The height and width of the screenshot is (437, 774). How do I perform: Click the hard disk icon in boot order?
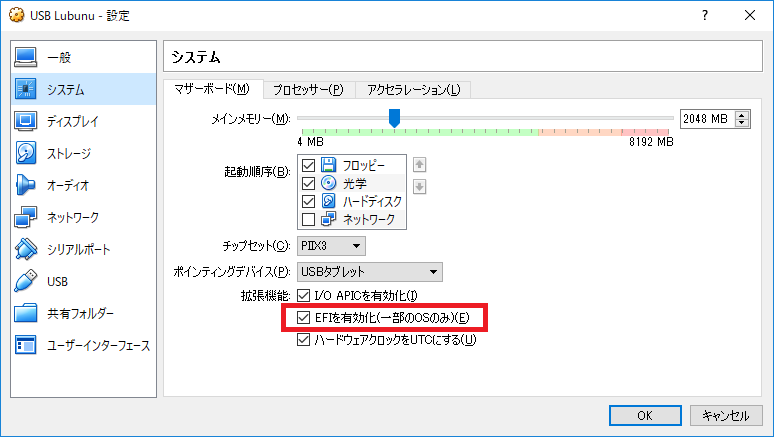[x=328, y=201]
